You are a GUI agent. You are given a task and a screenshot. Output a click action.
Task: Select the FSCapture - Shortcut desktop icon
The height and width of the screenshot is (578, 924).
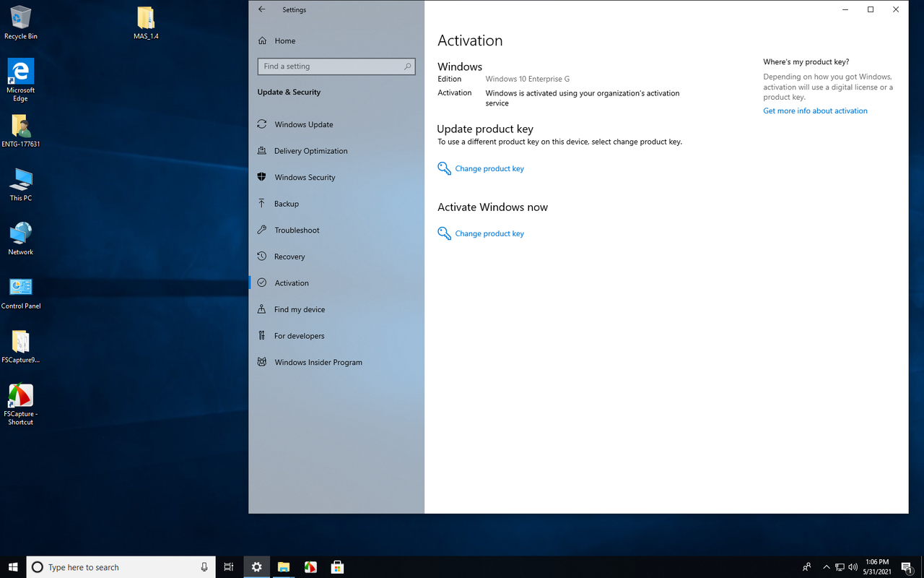(x=21, y=405)
